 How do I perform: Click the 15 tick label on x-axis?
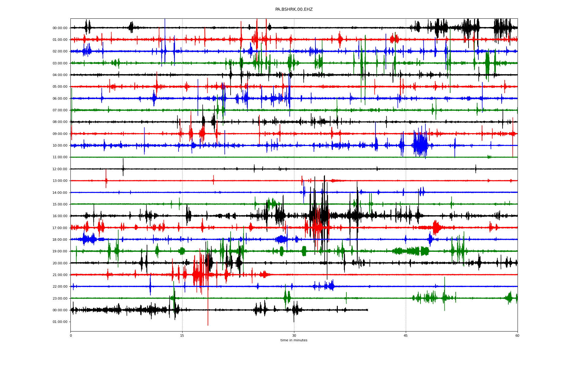[x=182, y=335]
